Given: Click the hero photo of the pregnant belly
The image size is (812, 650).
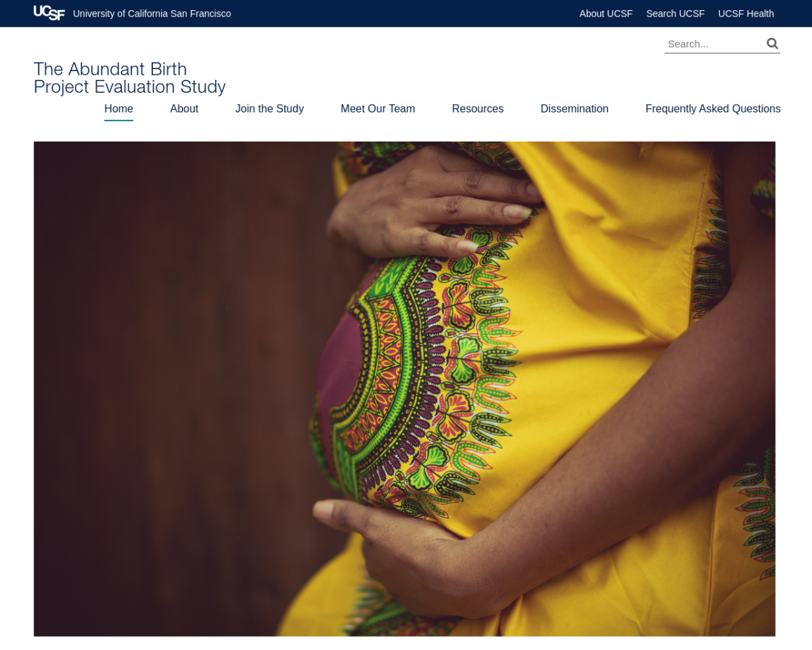Looking at the screenshot, I should pyautogui.click(x=404, y=388).
